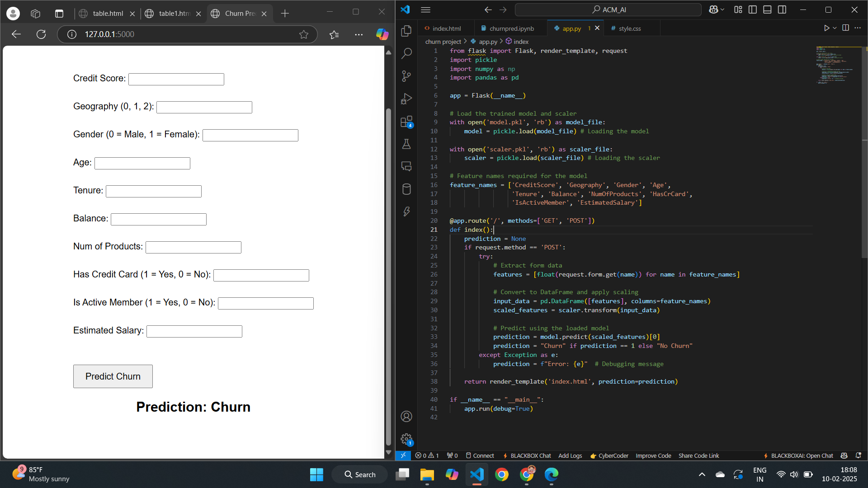Toggle the bottom Panel layout button
Screen dimensions: 868x488
click(x=767, y=9)
